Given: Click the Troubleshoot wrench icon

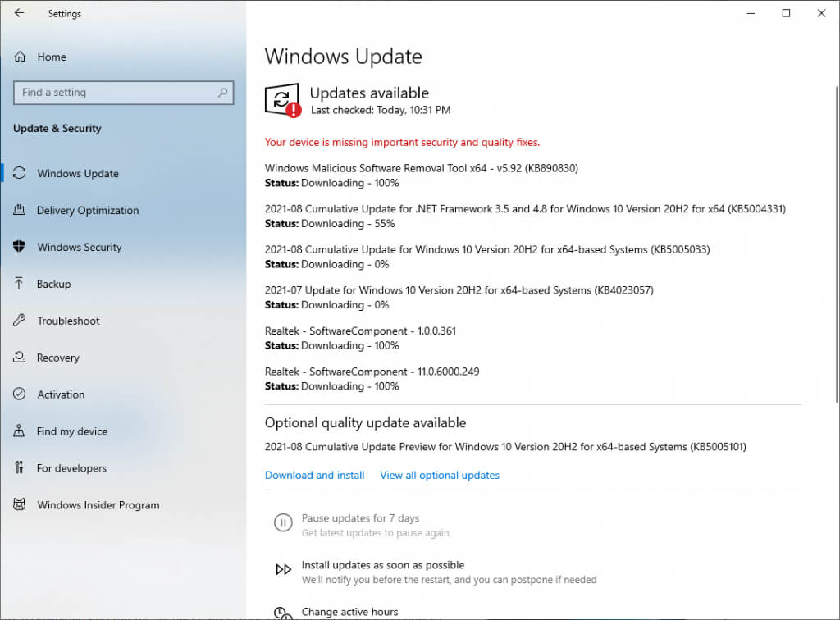Looking at the screenshot, I should (20, 320).
